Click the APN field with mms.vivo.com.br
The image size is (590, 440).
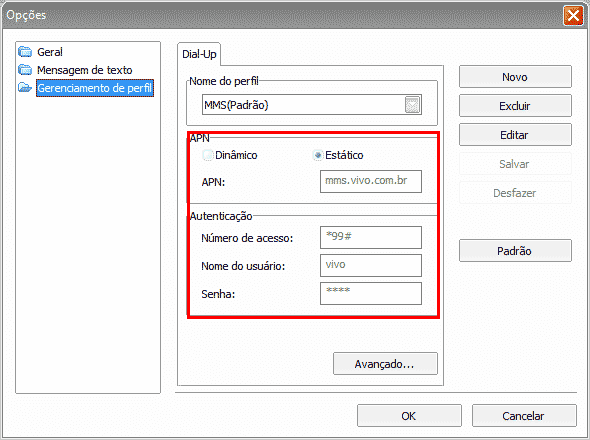[371, 181]
